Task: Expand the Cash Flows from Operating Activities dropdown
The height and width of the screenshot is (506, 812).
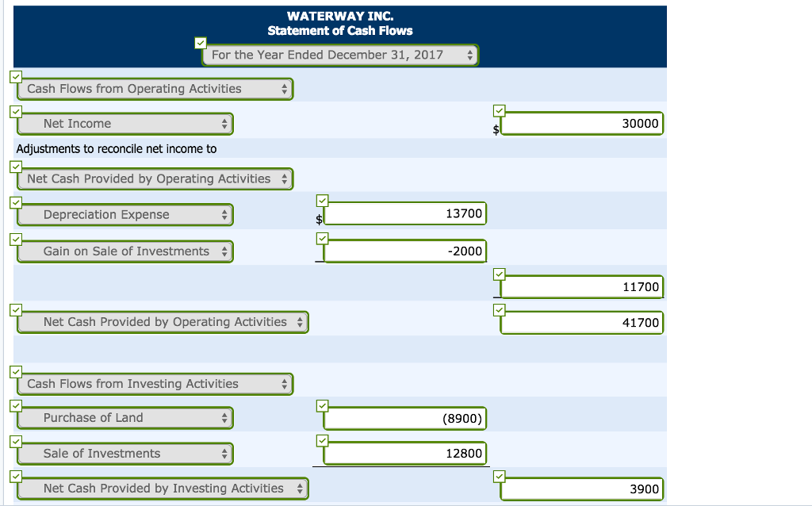Action: (155, 89)
